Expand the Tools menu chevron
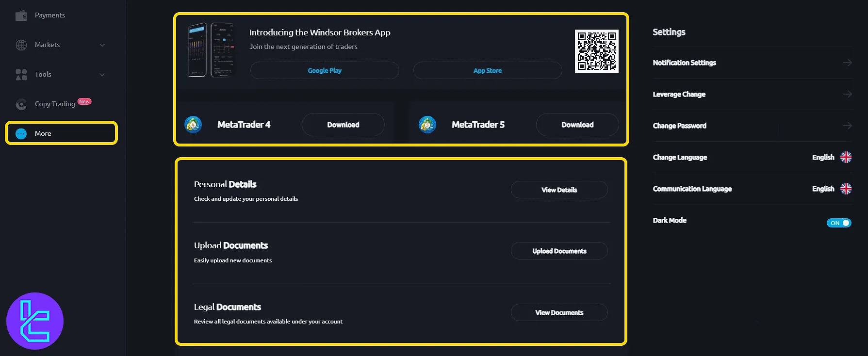The width and height of the screenshot is (868, 356). click(102, 75)
